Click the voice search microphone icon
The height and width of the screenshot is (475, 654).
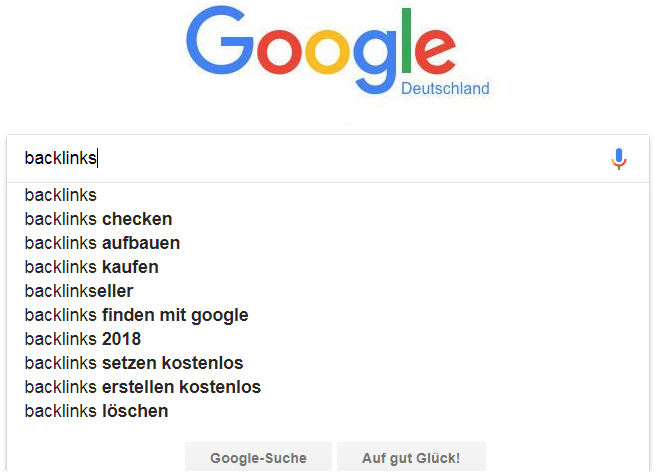(619, 159)
